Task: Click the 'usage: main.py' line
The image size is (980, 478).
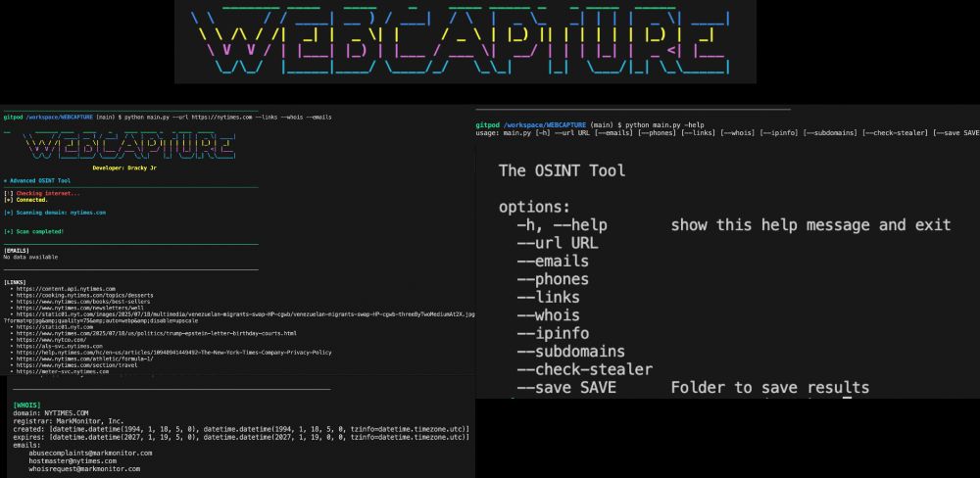Action: pyautogui.click(x=727, y=132)
